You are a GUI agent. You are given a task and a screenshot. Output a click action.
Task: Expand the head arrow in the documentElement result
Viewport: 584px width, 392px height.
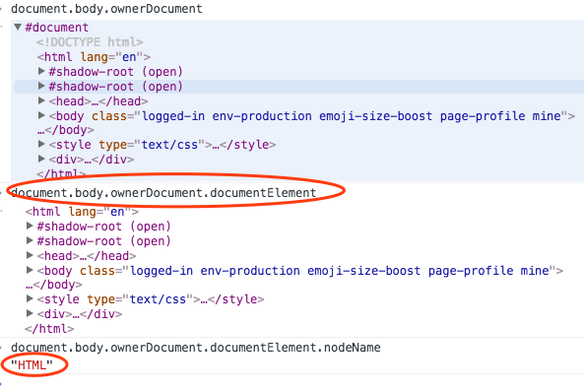pos(30,256)
